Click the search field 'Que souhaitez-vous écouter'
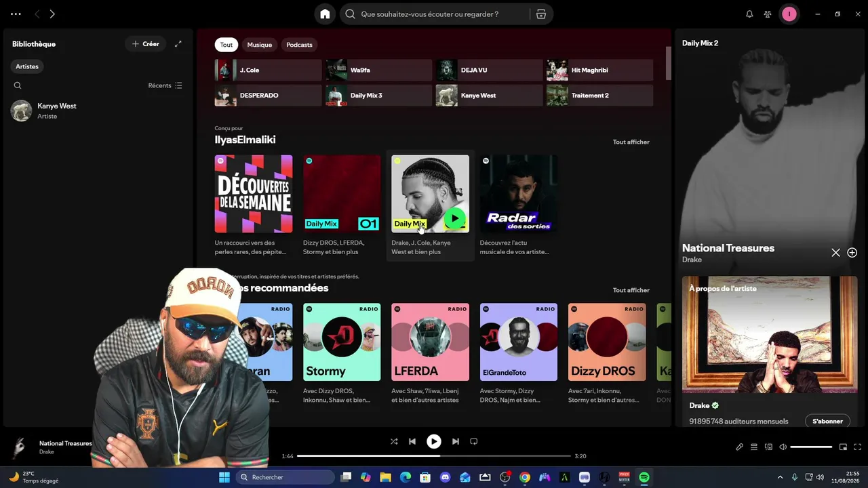The image size is (868, 488). 434,14
